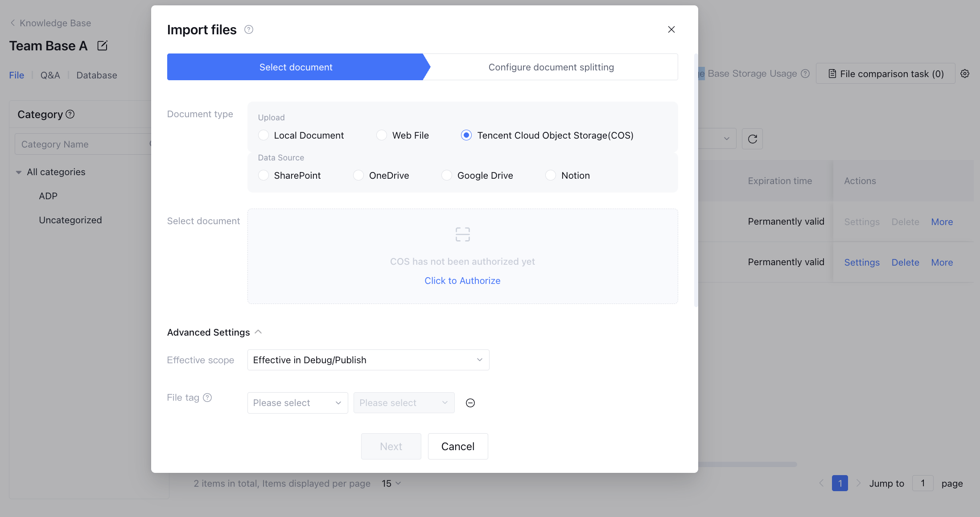Click the Import files help icon
Image resolution: width=980 pixels, height=517 pixels.
click(x=249, y=29)
